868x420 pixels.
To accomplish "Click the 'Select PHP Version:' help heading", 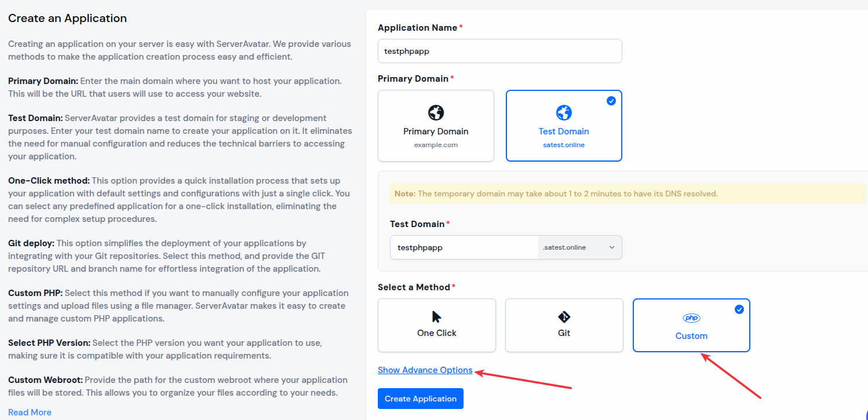I will (49, 343).
